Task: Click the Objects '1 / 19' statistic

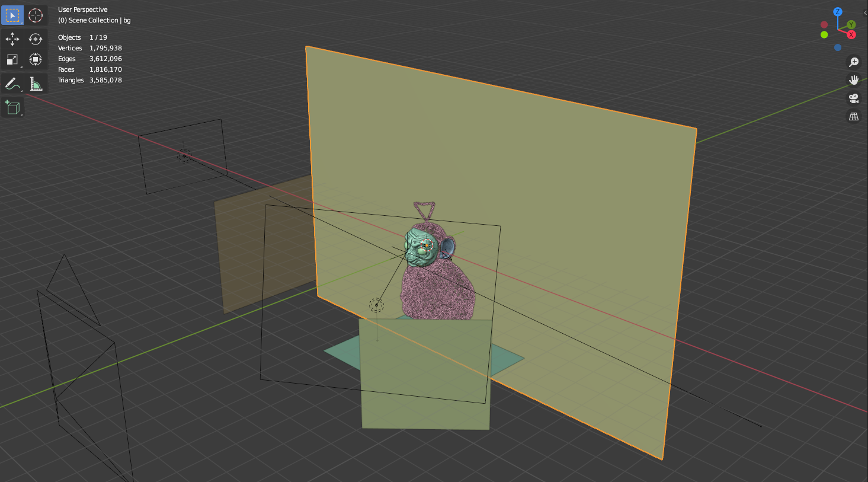Action: click(98, 37)
